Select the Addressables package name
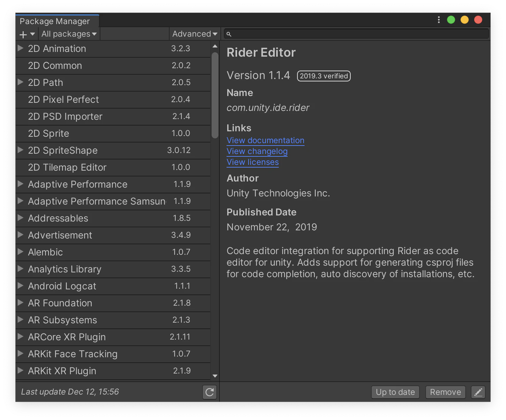The width and height of the screenshot is (506, 420). [x=58, y=218]
